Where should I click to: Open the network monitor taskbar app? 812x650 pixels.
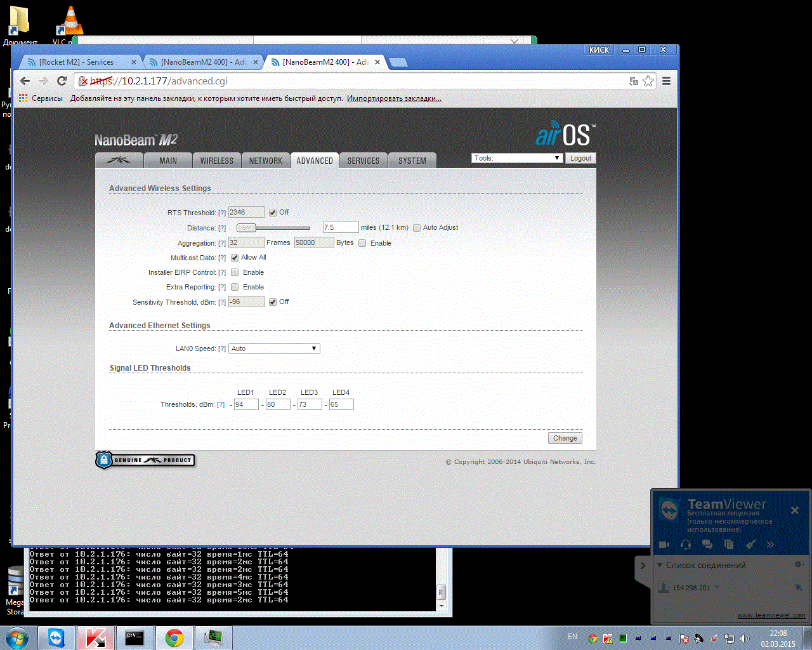click(214, 637)
